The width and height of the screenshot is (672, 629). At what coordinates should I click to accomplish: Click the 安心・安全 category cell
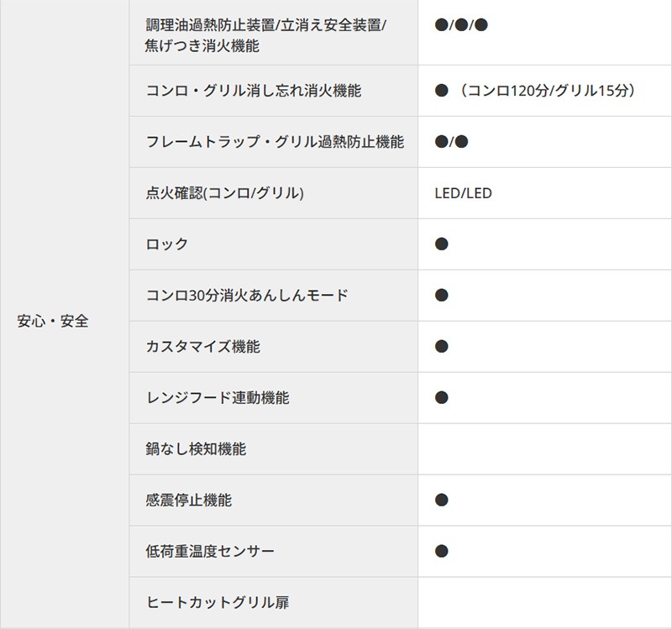pyautogui.click(x=53, y=321)
